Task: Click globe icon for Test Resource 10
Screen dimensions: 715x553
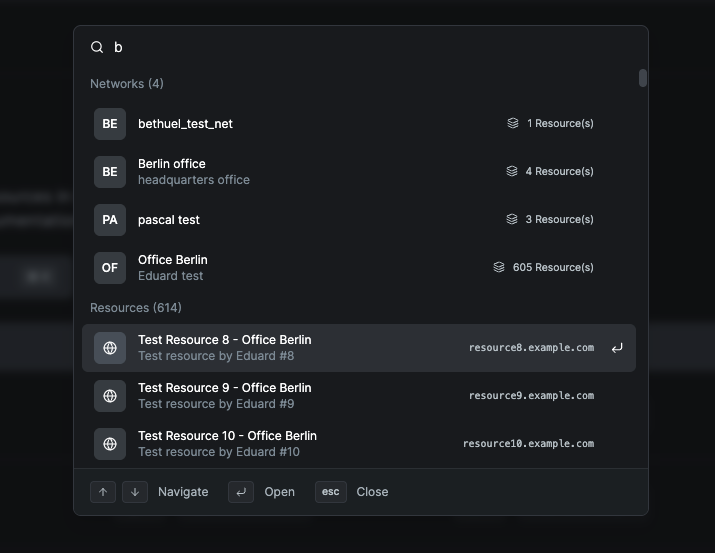Action: coord(110,444)
